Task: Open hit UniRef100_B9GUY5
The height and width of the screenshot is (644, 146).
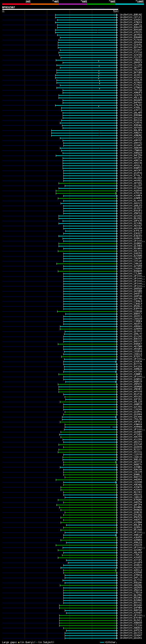Action: 131,27
